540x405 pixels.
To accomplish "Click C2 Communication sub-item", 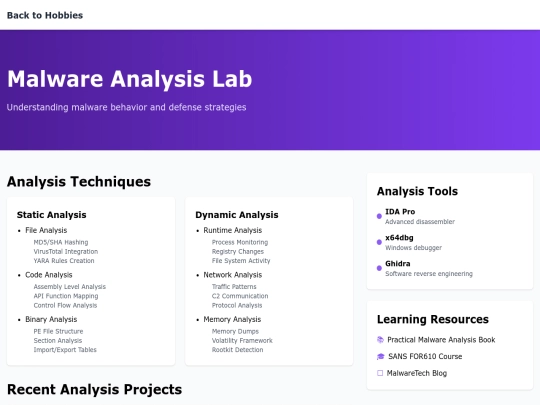I will [240, 296].
